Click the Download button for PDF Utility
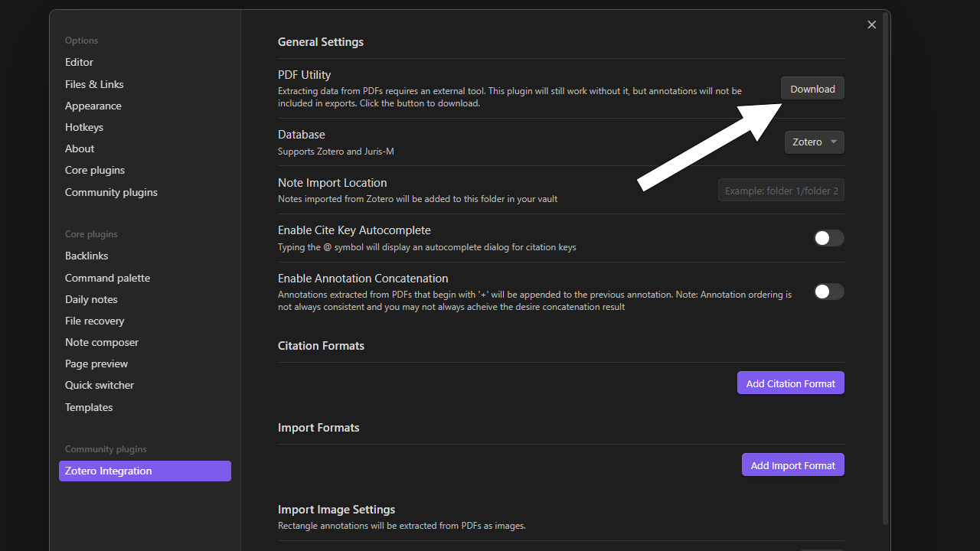980x551 pixels. click(812, 89)
